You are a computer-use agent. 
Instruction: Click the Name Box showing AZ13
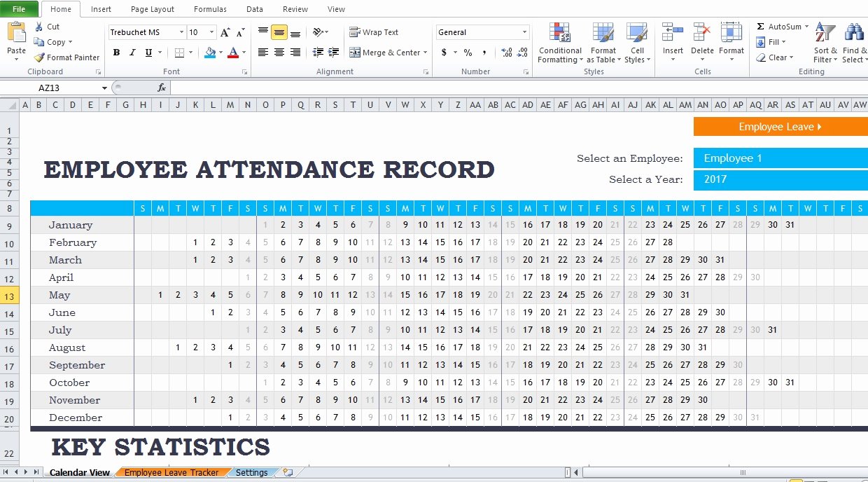coord(50,88)
